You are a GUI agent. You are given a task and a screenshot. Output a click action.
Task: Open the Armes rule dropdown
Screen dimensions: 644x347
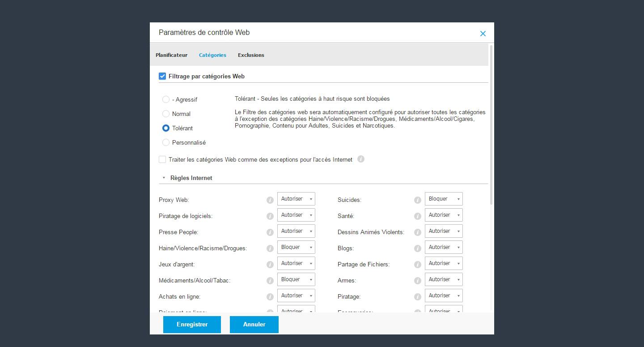click(444, 279)
